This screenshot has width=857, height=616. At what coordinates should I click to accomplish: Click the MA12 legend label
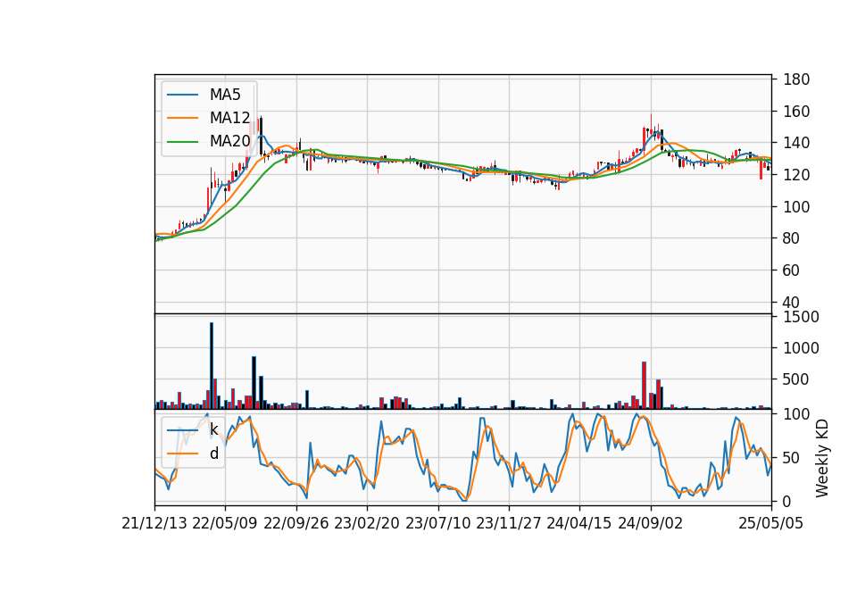click(229, 118)
